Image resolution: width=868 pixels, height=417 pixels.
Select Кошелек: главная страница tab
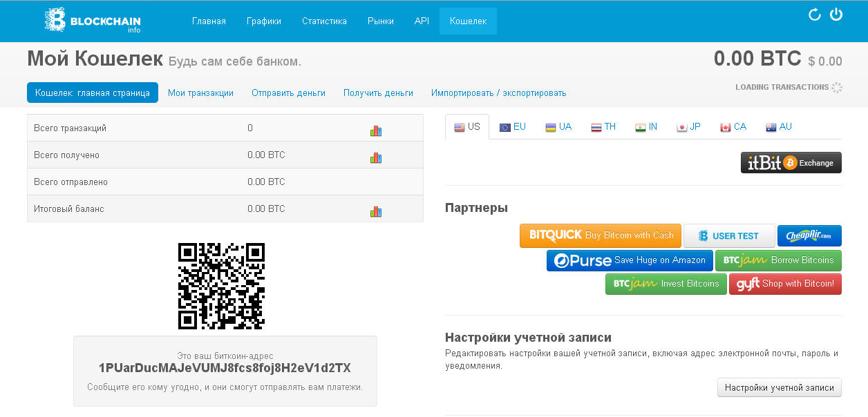(93, 93)
